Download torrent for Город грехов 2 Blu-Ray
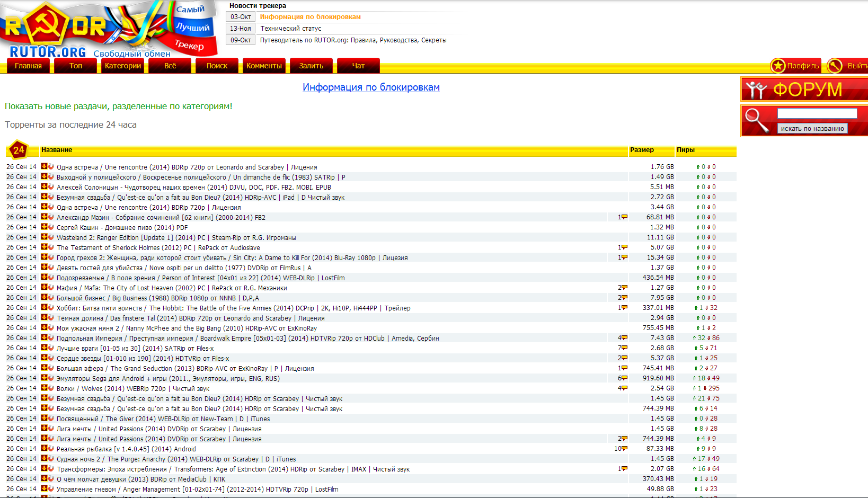This screenshot has height=498, width=868. pyautogui.click(x=45, y=257)
